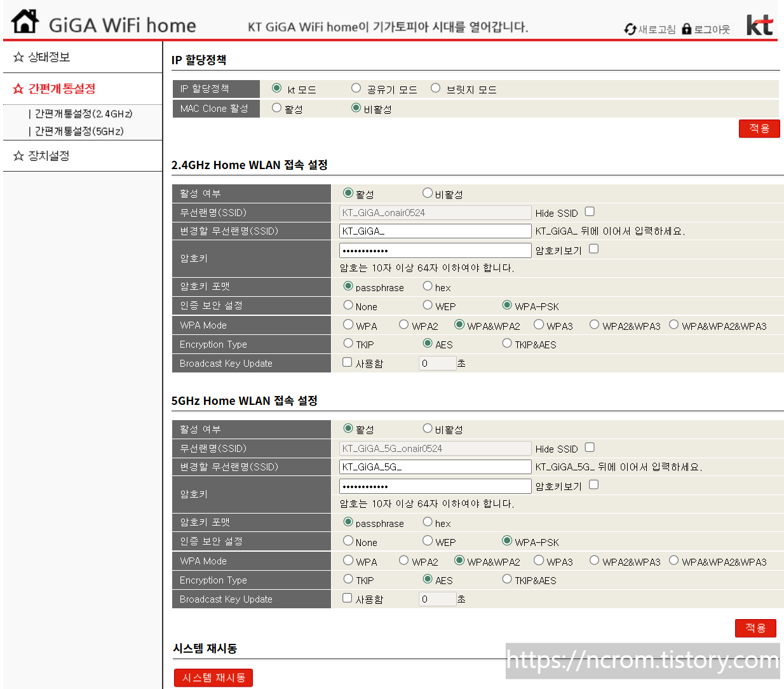Check 사용함 Broadcast Key Update for 5GHz
The width and height of the screenshot is (784, 689).
point(348,598)
